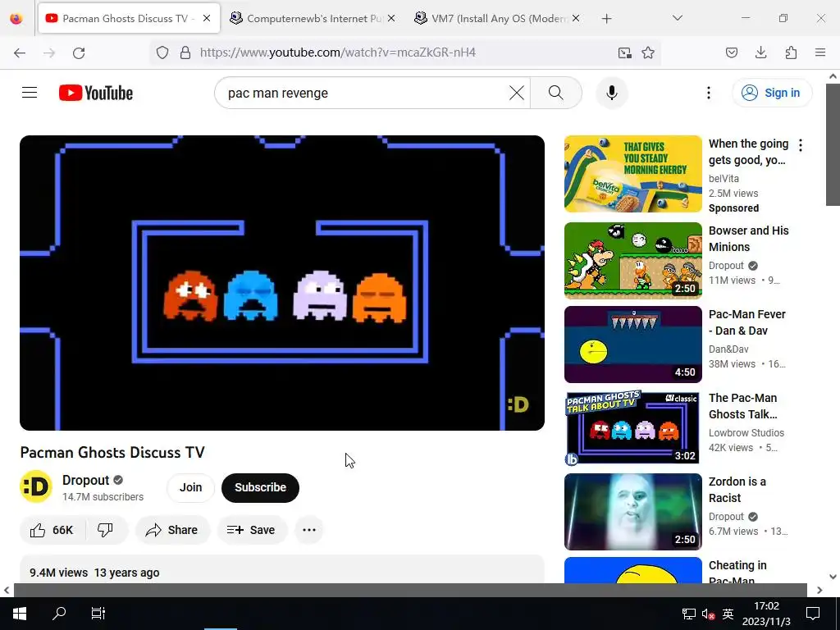Go back with the browser back arrow
Viewport: 840px width, 630px height.
click(20, 52)
